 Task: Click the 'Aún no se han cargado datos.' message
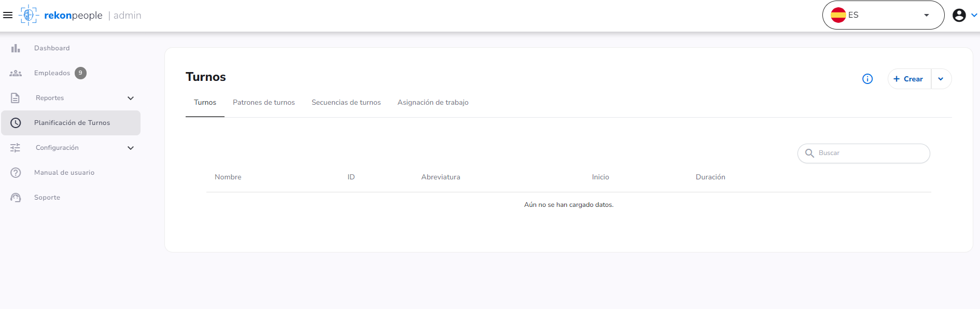click(569, 205)
